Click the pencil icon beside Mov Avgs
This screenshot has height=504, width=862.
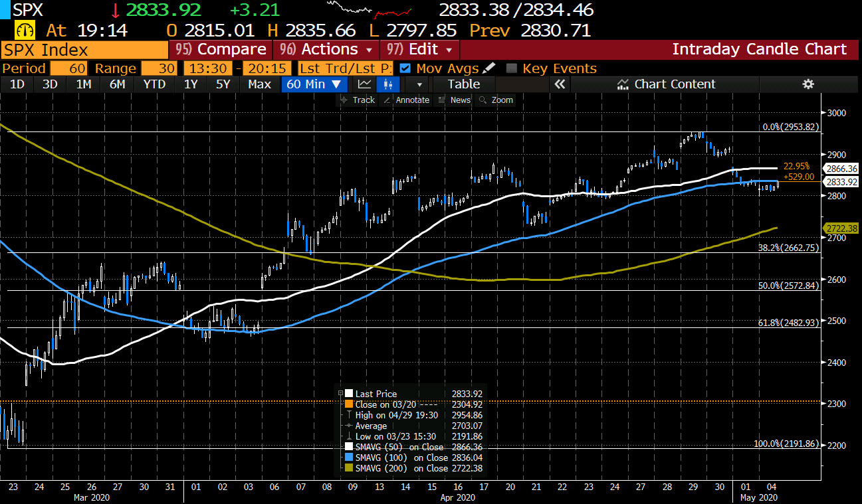click(488, 68)
